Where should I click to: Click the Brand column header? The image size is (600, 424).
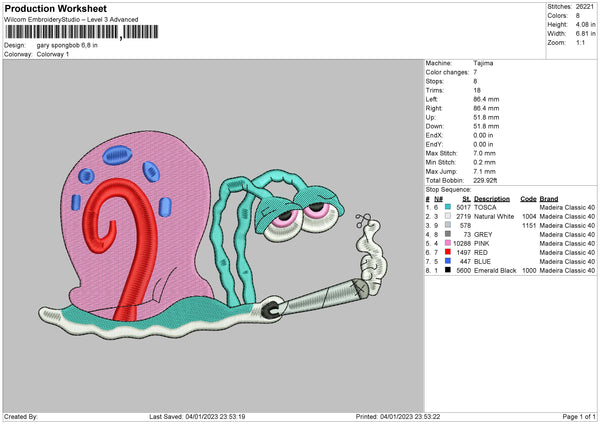[x=549, y=199]
